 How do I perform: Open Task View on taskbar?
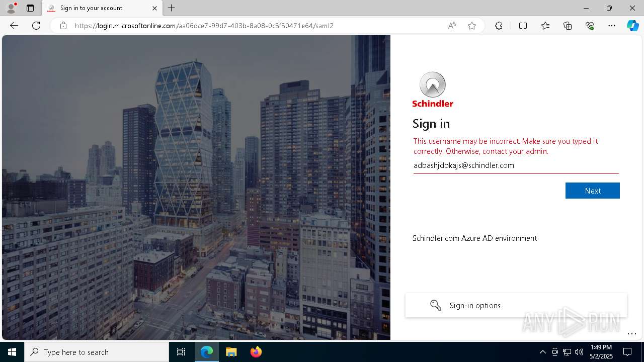[x=181, y=352]
